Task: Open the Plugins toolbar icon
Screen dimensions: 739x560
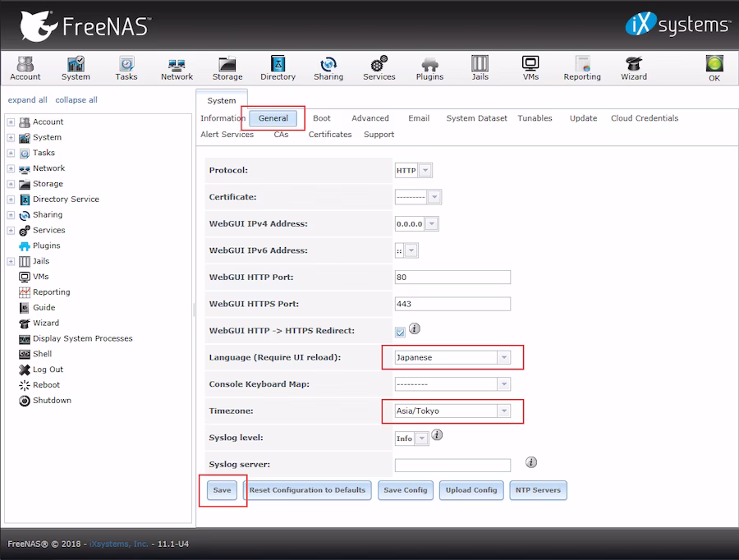Action: [x=429, y=68]
